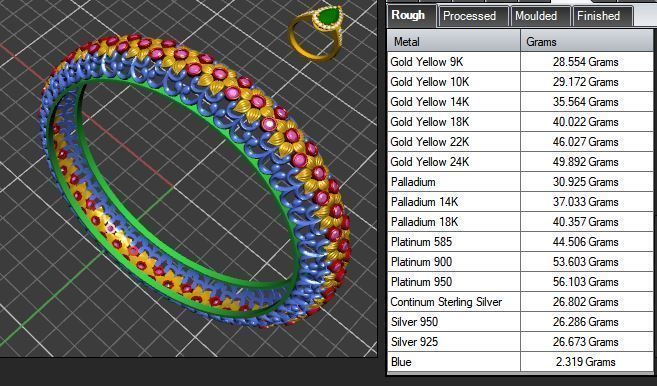Click the 30.925 Grams value

tap(585, 182)
